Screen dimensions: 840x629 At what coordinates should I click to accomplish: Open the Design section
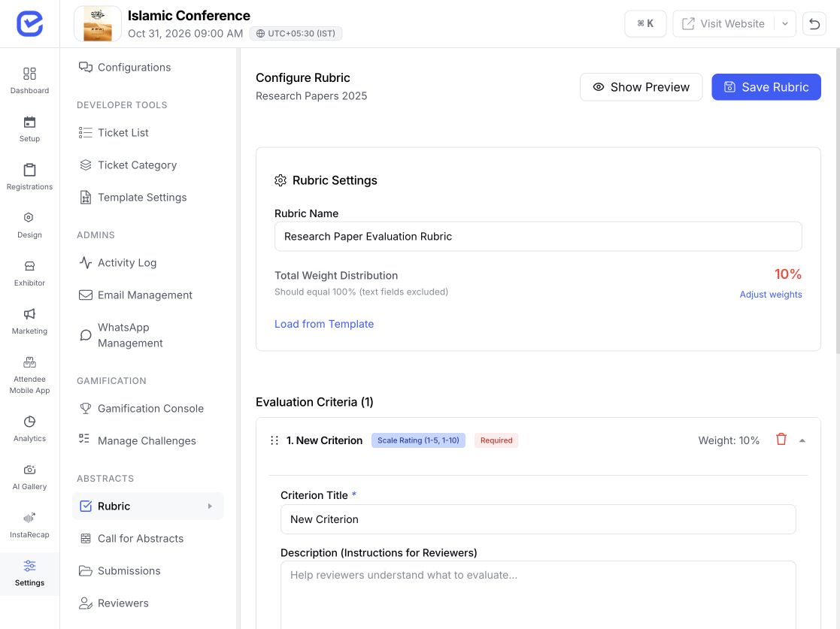[x=29, y=225]
